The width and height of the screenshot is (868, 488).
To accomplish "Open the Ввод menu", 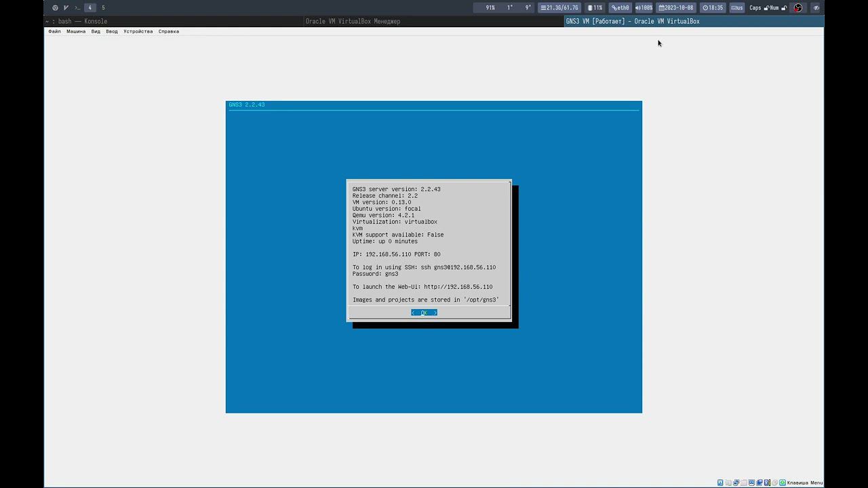I will 112,31.
